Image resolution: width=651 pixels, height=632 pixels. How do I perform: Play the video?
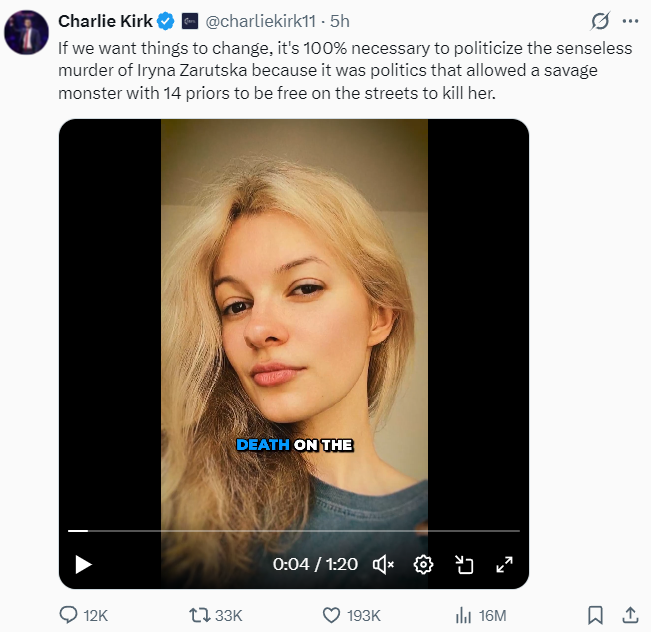pos(83,565)
